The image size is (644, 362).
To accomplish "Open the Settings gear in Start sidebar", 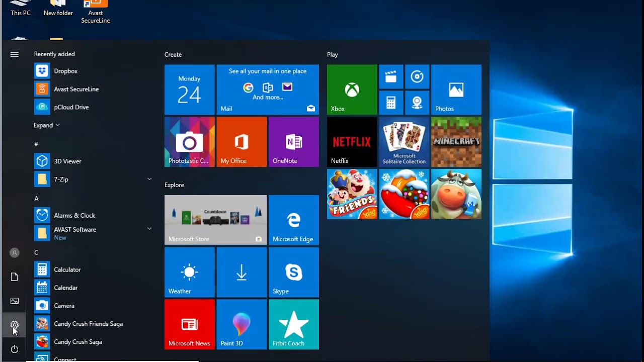I will 15,325.
